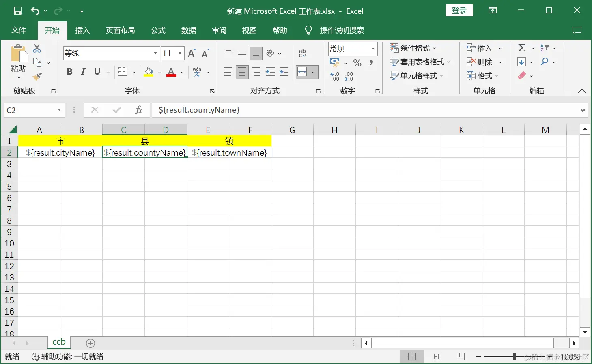Decrease decimal places
592x364 pixels.
(349, 76)
